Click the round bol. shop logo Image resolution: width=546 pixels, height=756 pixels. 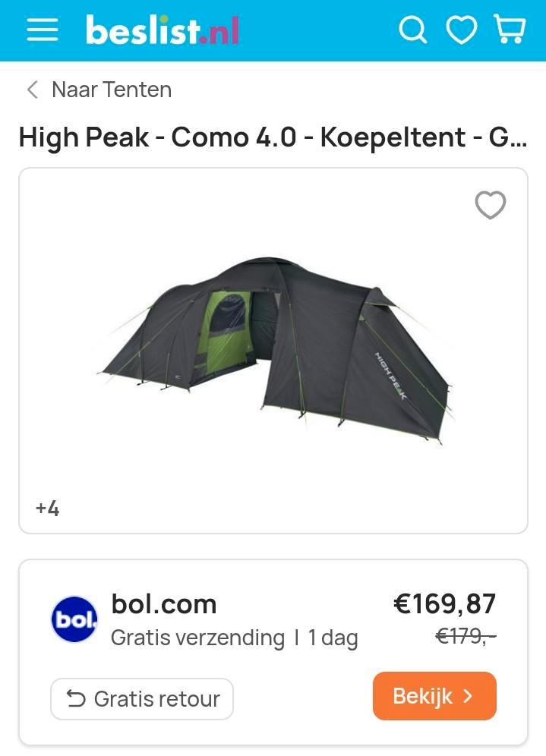[x=74, y=619]
